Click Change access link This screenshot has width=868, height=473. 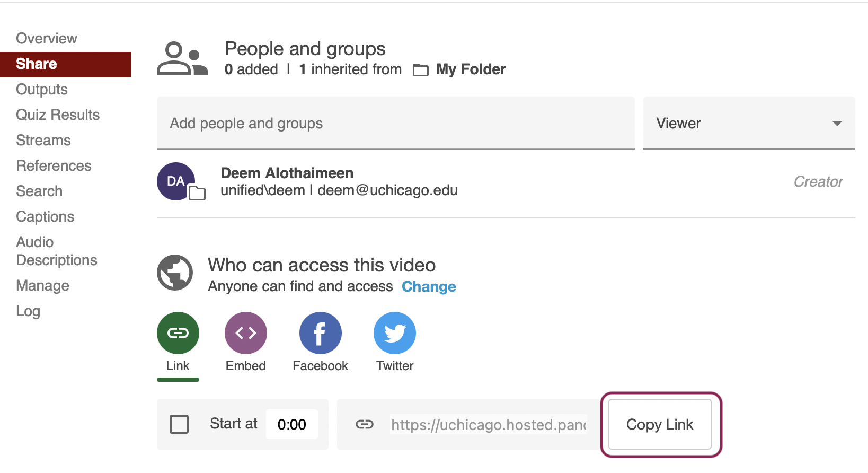click(x=429, y=286)
